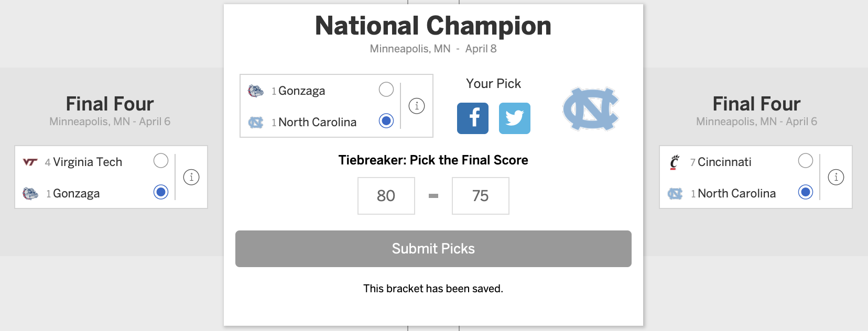Share pick on Twitter
Image resolution: width=868 pixels, height=331 pixels.
[514, 118]
